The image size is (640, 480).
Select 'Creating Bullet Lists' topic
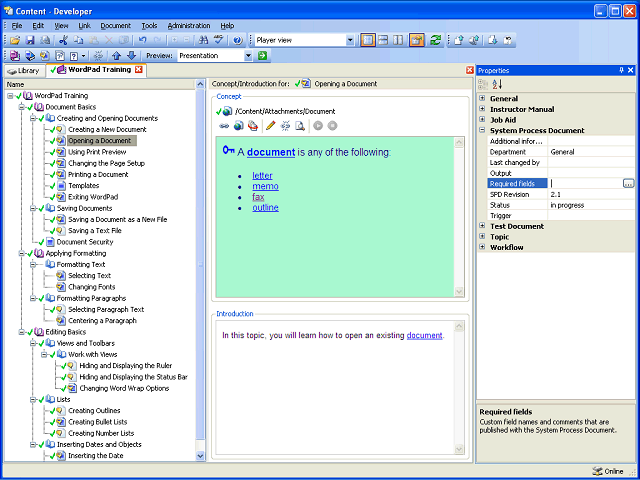tap(98, 422)
